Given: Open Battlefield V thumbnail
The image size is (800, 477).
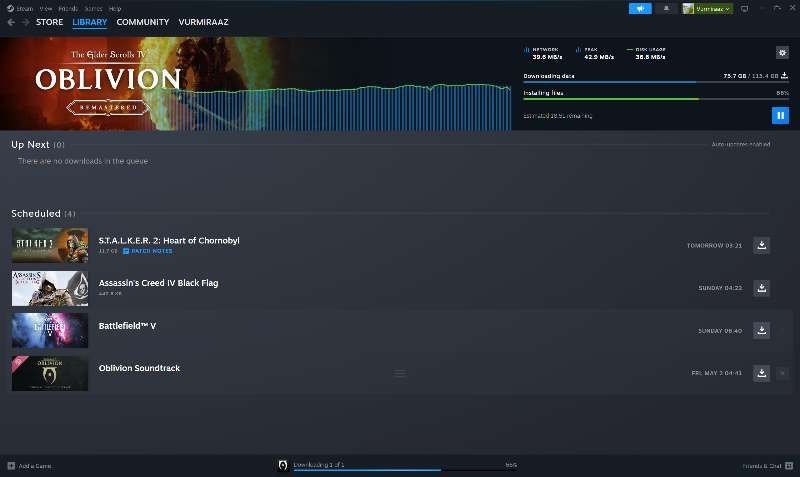Looking at the screenshot, I should pos(50,331).
